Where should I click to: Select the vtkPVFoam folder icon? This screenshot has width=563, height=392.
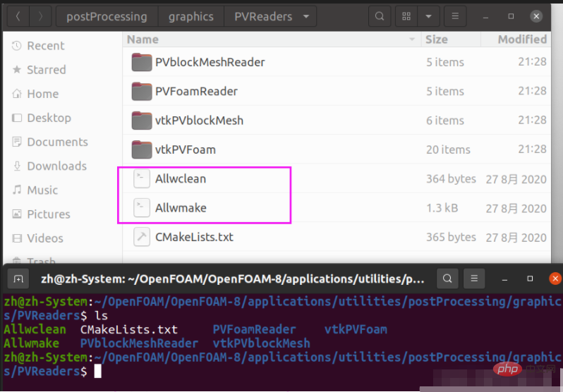[142, 149]
